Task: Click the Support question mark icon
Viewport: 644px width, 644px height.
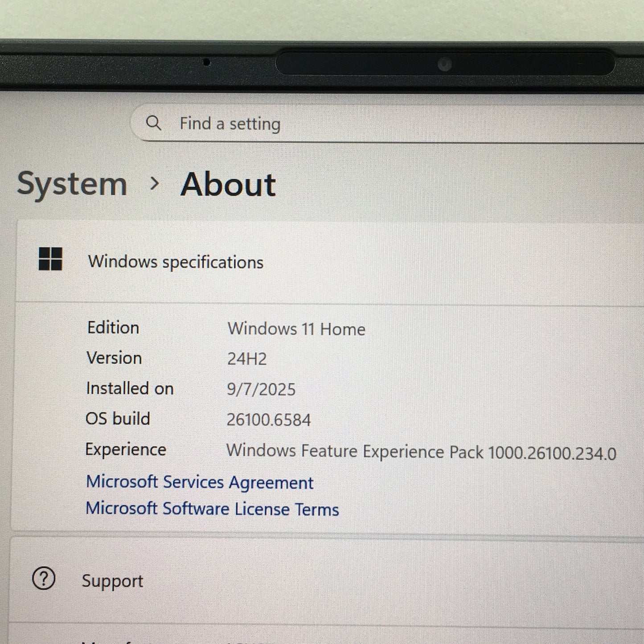Action: pyautogui.click(x=44, y=579)
